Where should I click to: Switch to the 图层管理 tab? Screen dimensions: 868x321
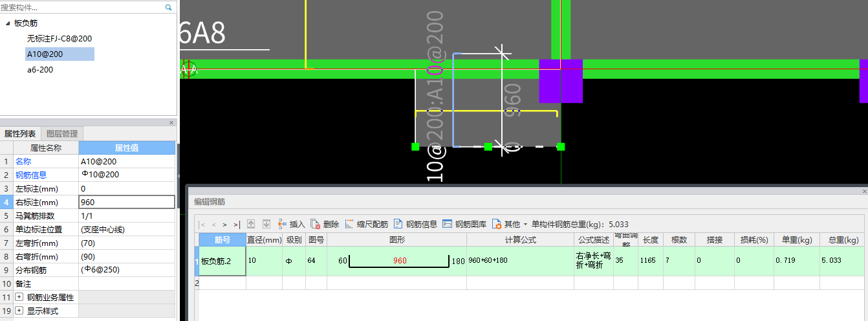62,134
